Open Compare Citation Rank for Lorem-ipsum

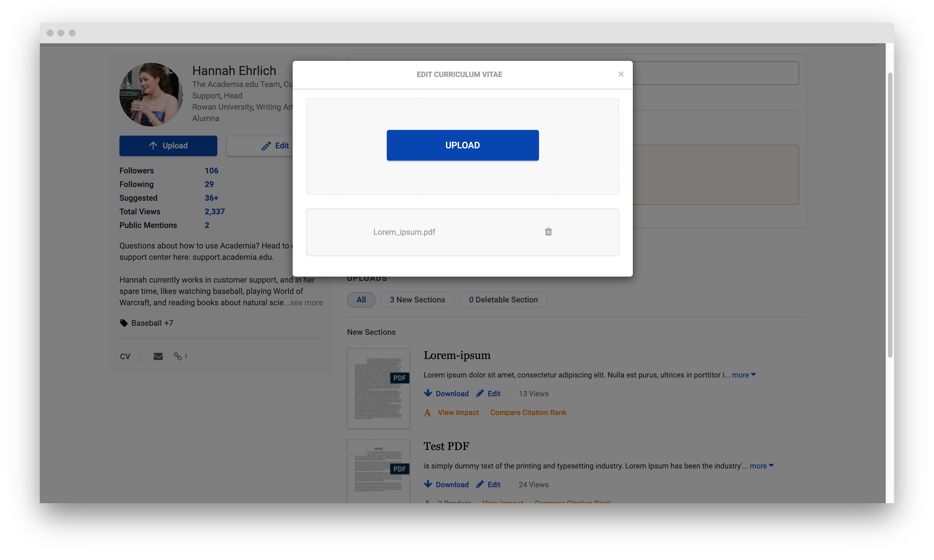point(528,412)
